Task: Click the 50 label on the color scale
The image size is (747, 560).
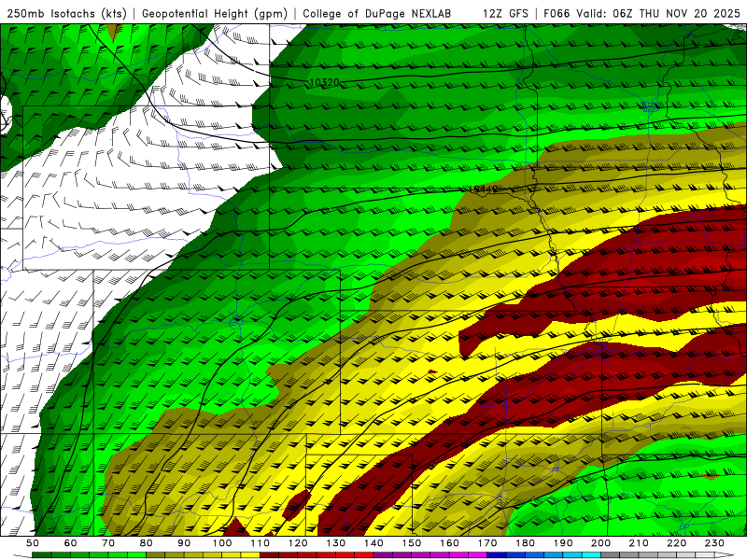Action: pos(33,543)
